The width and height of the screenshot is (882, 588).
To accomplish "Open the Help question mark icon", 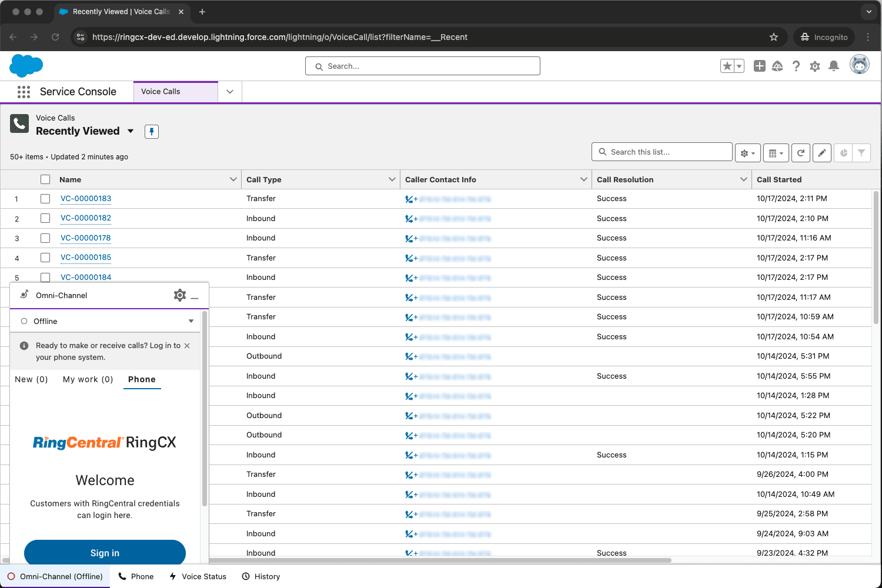I will (x=796, y=66).
